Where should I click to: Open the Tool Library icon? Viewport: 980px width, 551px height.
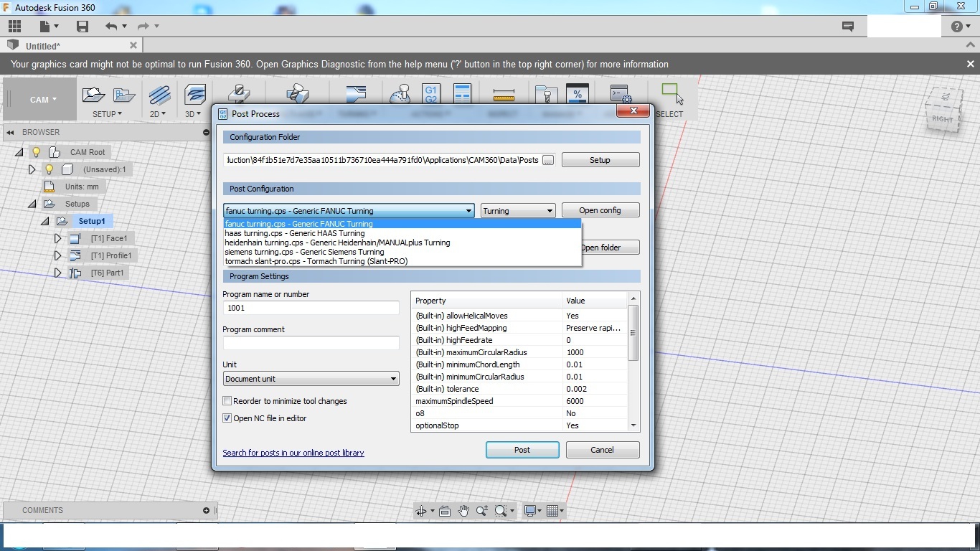click(546, 95)
